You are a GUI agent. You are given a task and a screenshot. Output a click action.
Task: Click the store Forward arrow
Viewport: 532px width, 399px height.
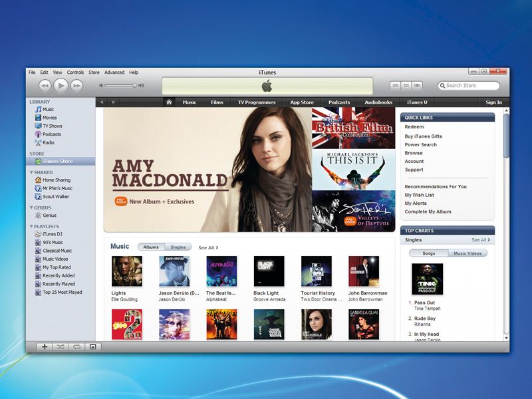[x=114, y=102]
